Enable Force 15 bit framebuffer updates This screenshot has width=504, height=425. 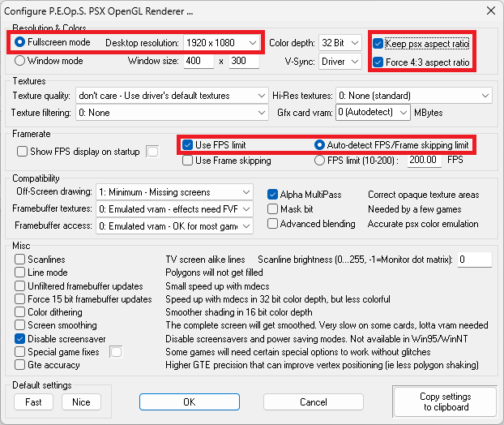pyautogui.click(x=19, y=299)
